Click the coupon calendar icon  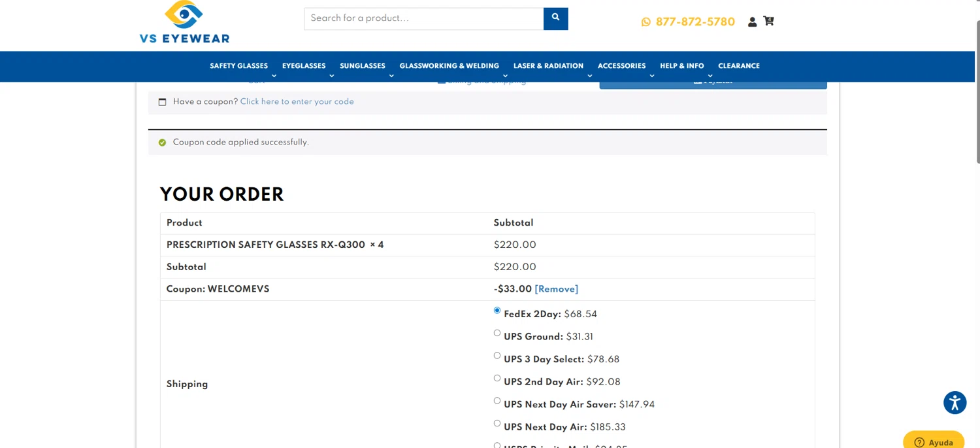pos(163,102)
